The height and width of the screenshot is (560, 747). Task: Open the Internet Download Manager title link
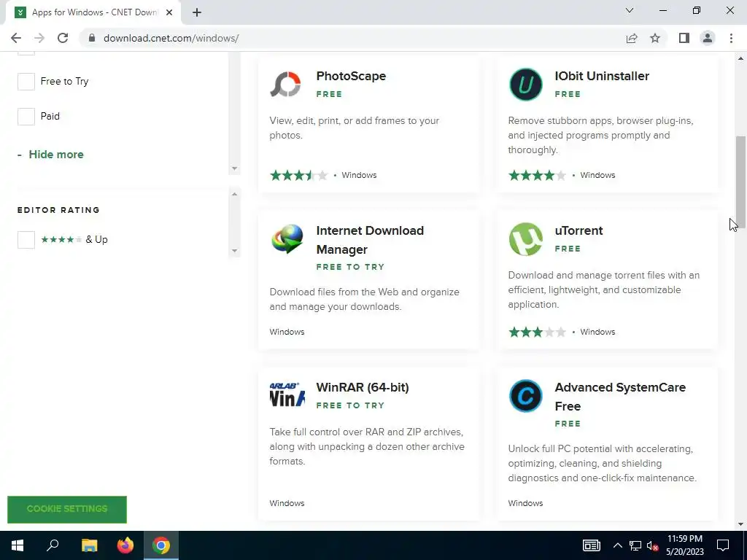(x=370, y=240)
